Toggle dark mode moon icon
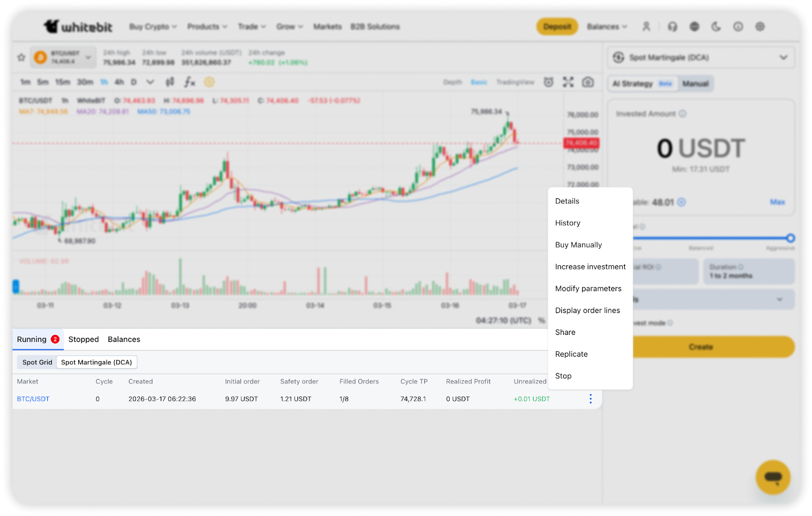 pos(716,27)
